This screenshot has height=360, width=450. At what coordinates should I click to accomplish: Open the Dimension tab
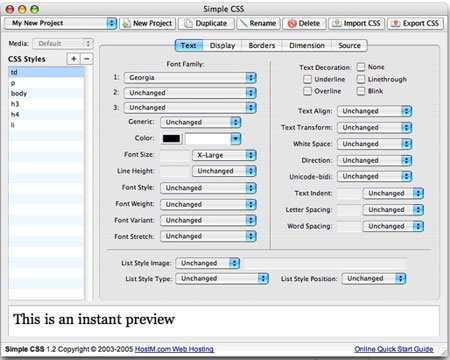(307, 46)
